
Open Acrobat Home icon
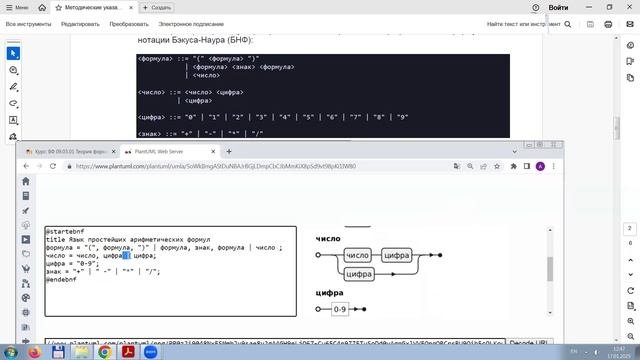[42, 7]
